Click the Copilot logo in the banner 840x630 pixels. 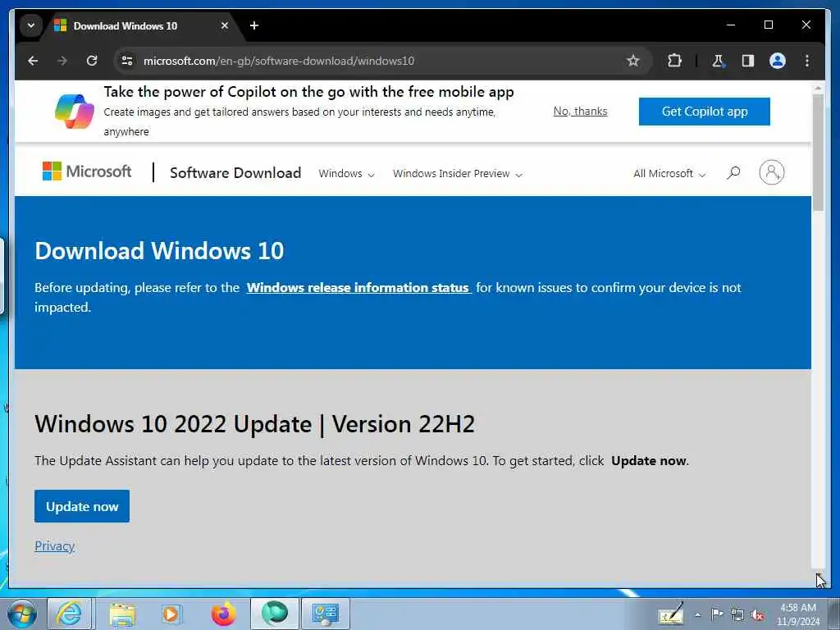tap(75, 112)
